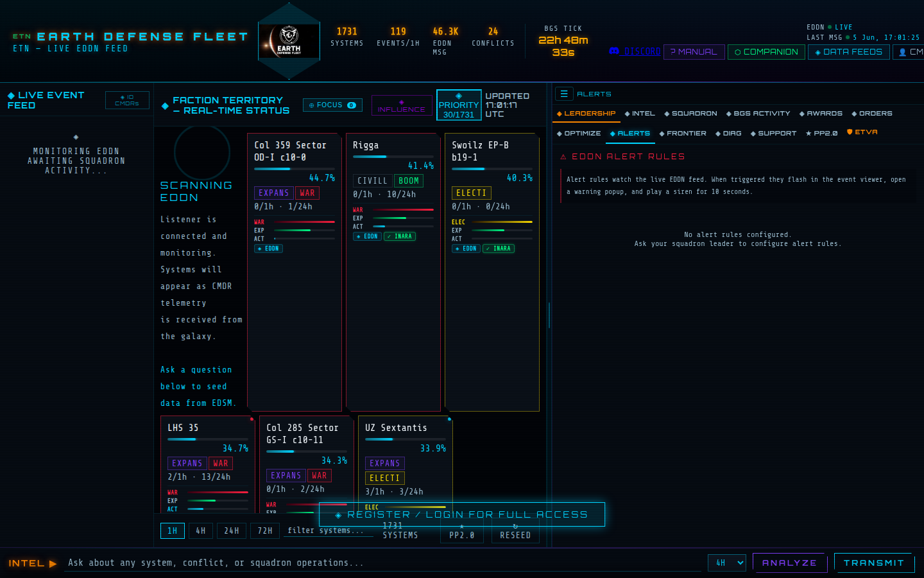Click the ELECTI tag on UZ Sextantis card
The image size is (924, 578).
pos(385,478)
